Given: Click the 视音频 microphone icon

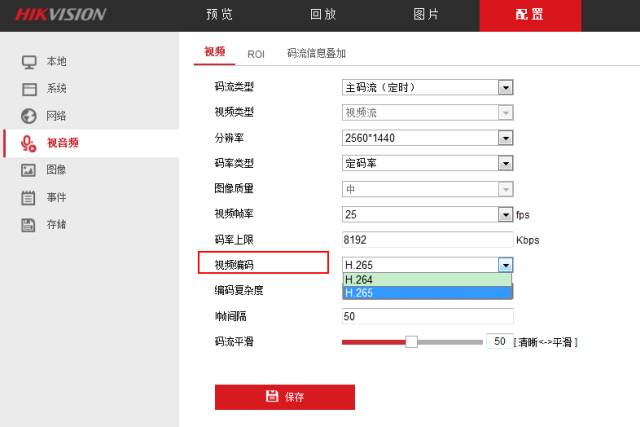Looking at the screenshot, I should (29, 143).
